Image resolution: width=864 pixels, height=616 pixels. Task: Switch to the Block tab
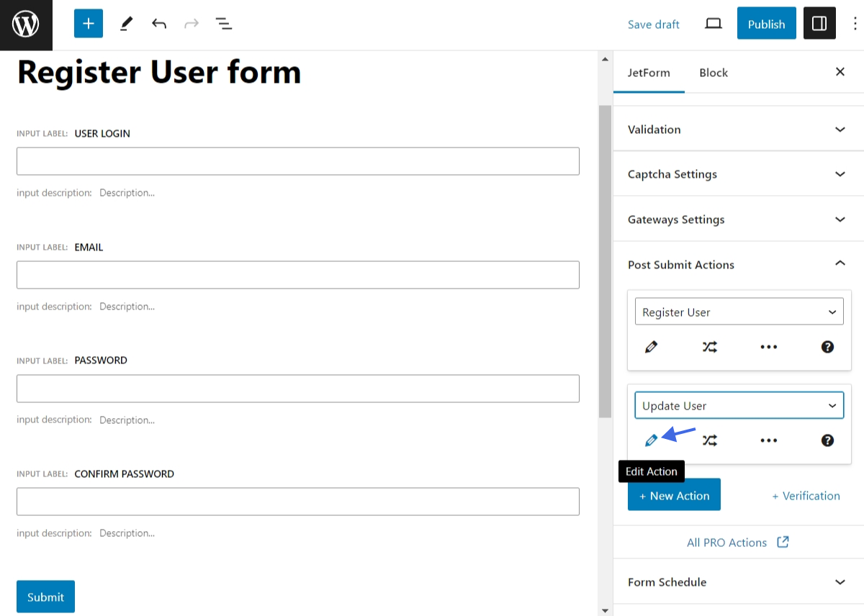click(713, 72)
